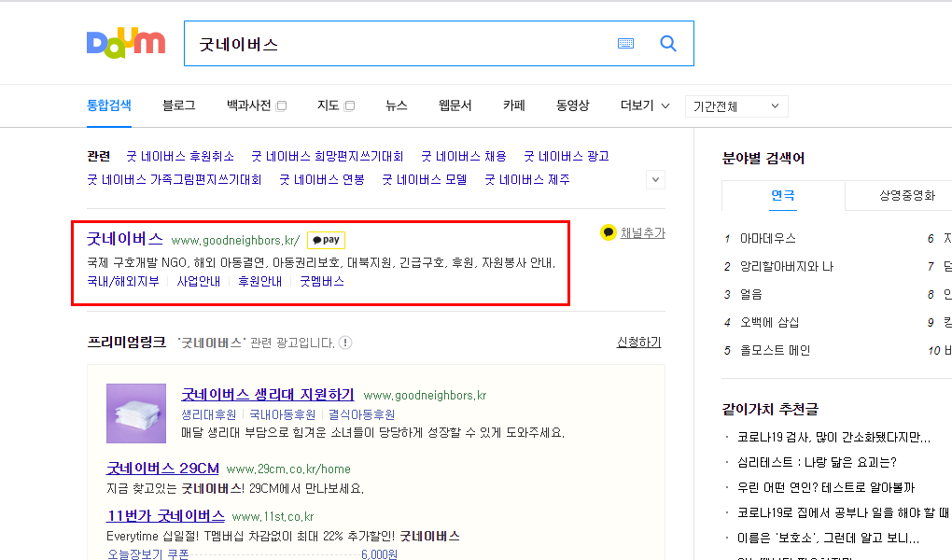Switch to the 뉴스 tab
Image resolution: width=952 pixels, height=560 pixels.
[x=396, y=105]
